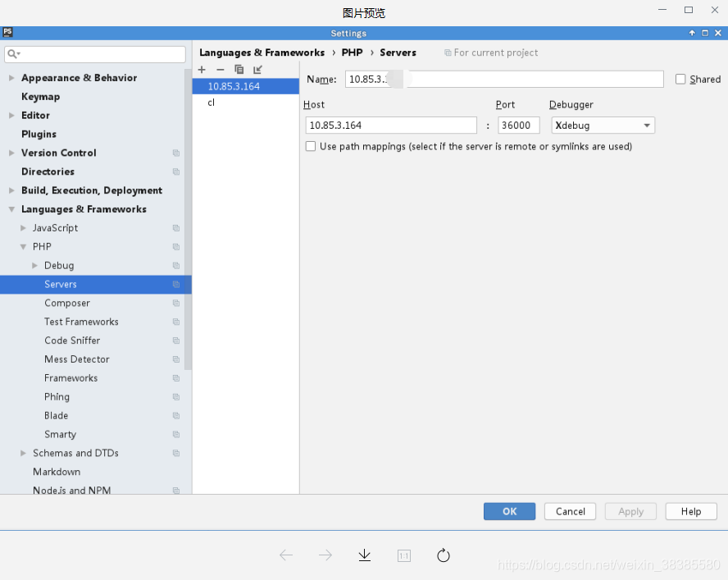Viewport: 728px width, 580px height.
Task: Click project-level icon beside Directories
Action: point(176,171)
